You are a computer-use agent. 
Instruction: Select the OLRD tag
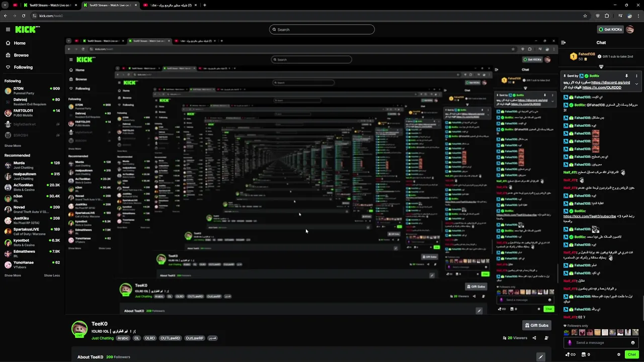(150, 338)
